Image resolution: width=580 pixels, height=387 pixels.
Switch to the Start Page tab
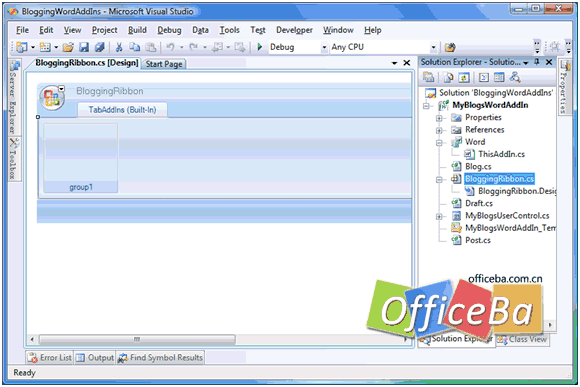tap(164, 64)
